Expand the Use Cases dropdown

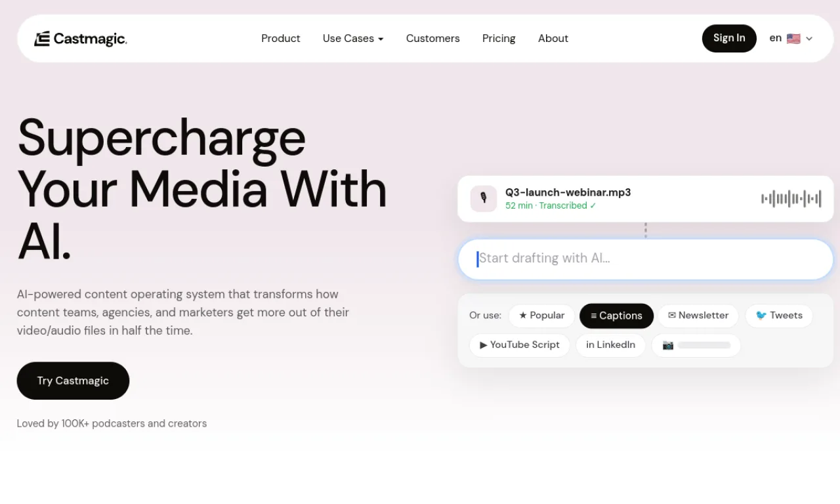click(353, 39)
